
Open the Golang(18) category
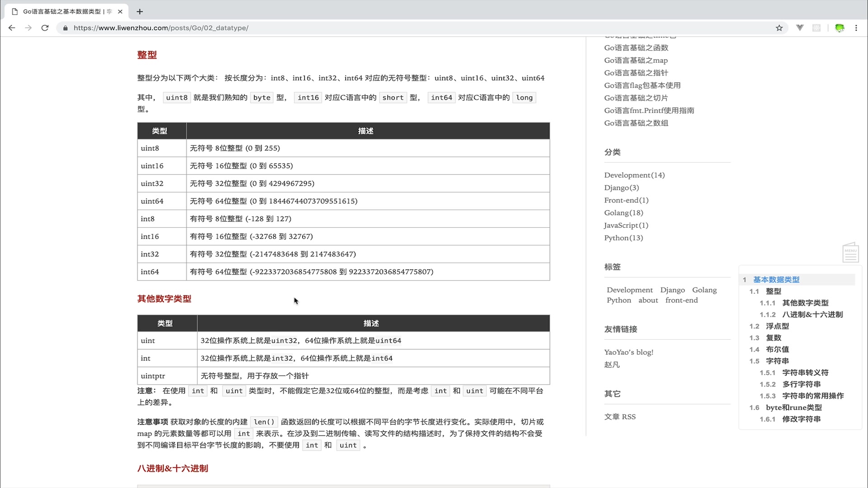tap(623, 212)
